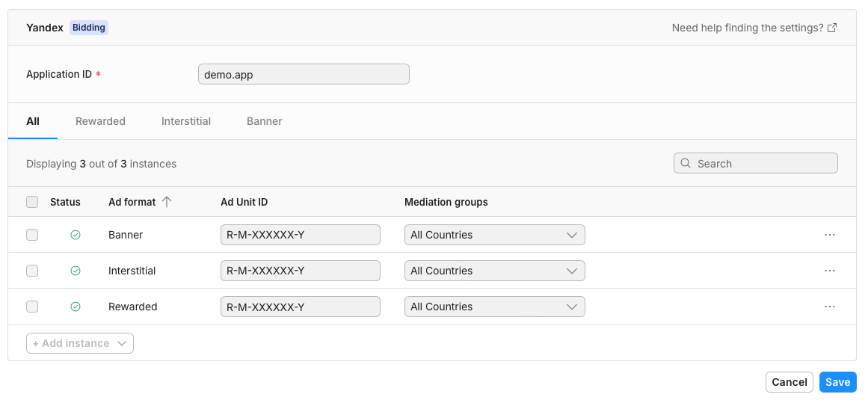This screenshot has height=409, width=868.
Task: Switch to the All tab
Action: click(33, 121)
